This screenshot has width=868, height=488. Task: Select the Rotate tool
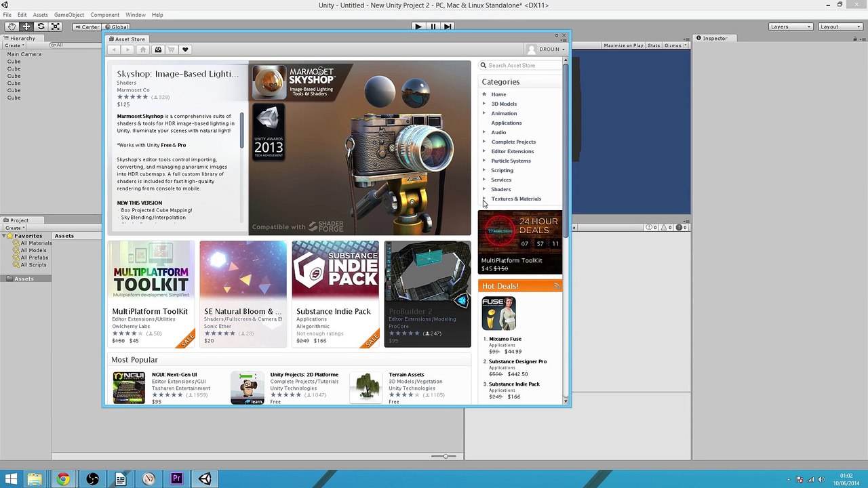41,26
